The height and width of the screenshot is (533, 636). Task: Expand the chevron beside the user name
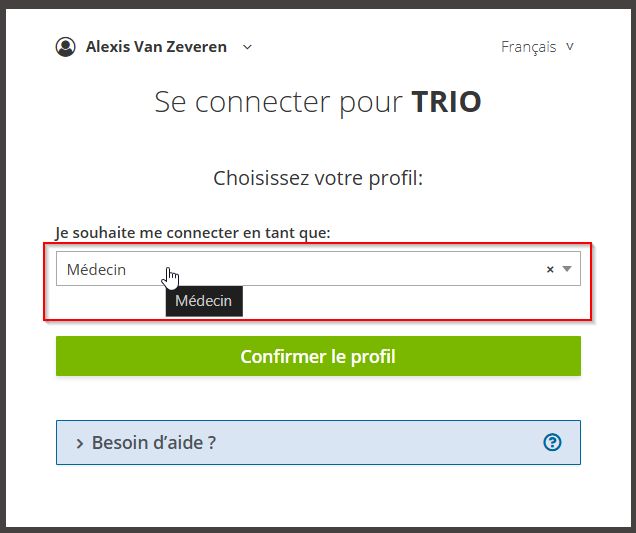(247, 47)
